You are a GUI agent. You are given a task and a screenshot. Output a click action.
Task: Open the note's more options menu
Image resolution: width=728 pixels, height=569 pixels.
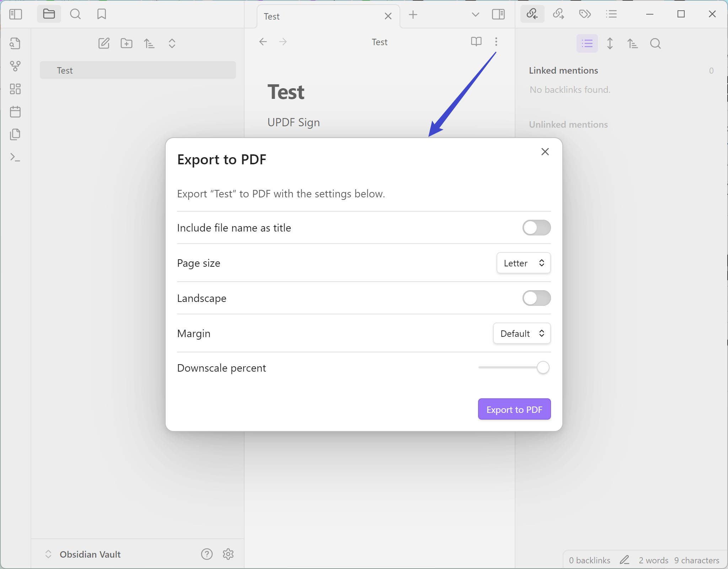pos(496,42)
